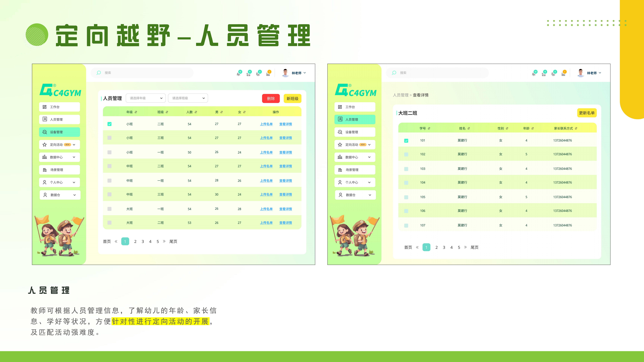Click the 搜索 field in right window
The width and height of the screenshot is (644, 362).
coord(437,73)
